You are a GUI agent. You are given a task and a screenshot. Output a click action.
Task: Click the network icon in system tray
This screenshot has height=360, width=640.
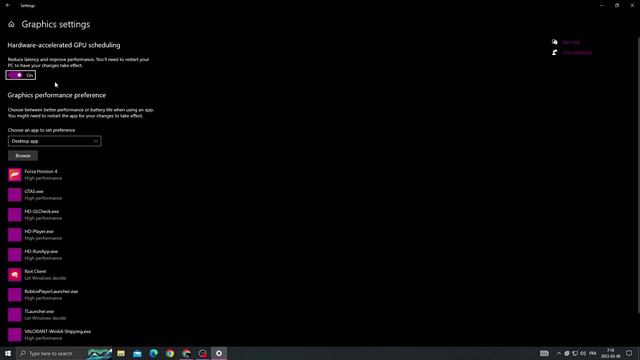(575, 353)
